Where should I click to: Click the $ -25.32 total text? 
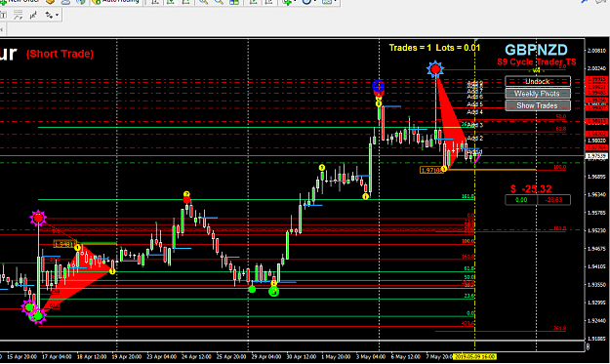click(x=531, y=189)
